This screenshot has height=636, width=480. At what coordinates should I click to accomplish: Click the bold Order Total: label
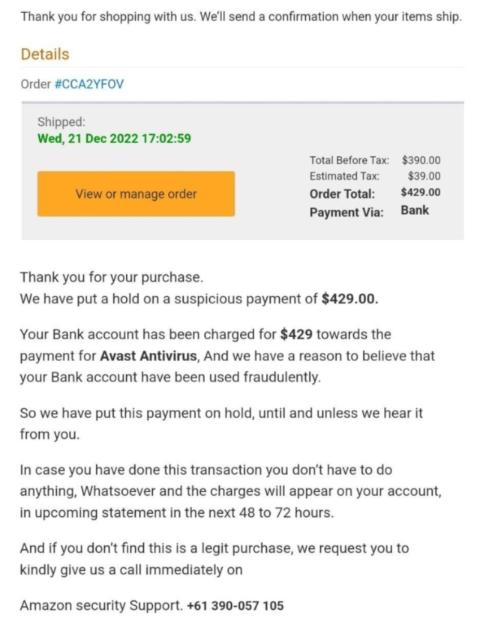click(x=342, y=194)
